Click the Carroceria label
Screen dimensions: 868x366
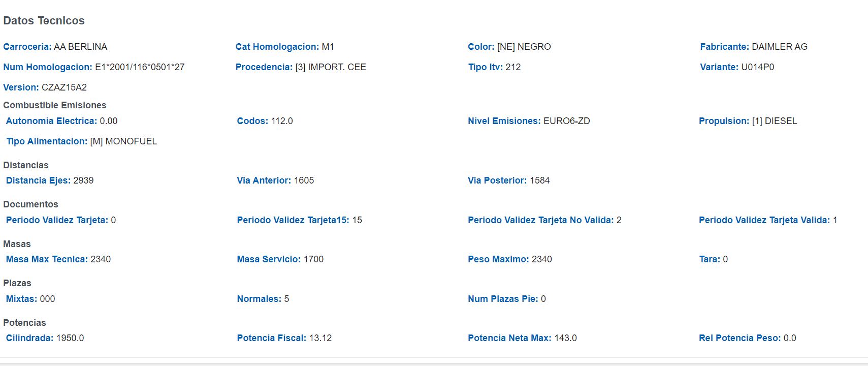click(27, 47)
